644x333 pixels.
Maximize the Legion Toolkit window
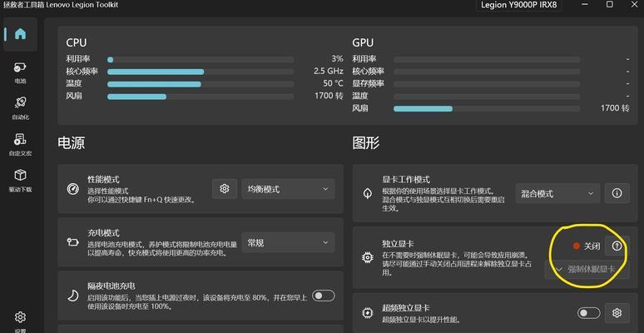pyautogui.click(x=610, y=4)
